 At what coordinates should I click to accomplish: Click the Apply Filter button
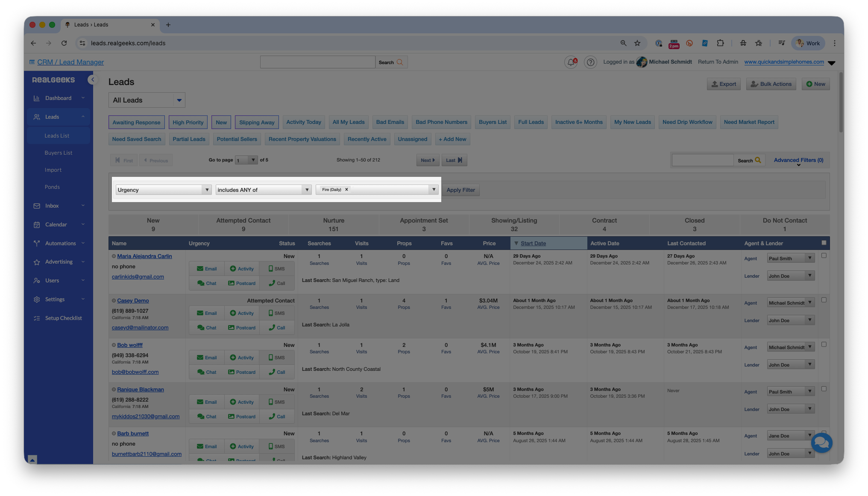(460, 190)
